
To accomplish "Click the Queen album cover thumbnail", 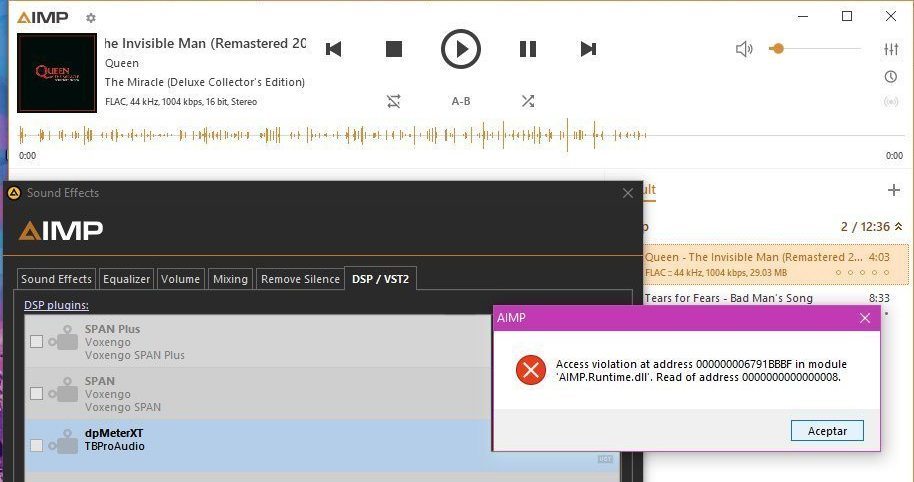I will 57,72.
